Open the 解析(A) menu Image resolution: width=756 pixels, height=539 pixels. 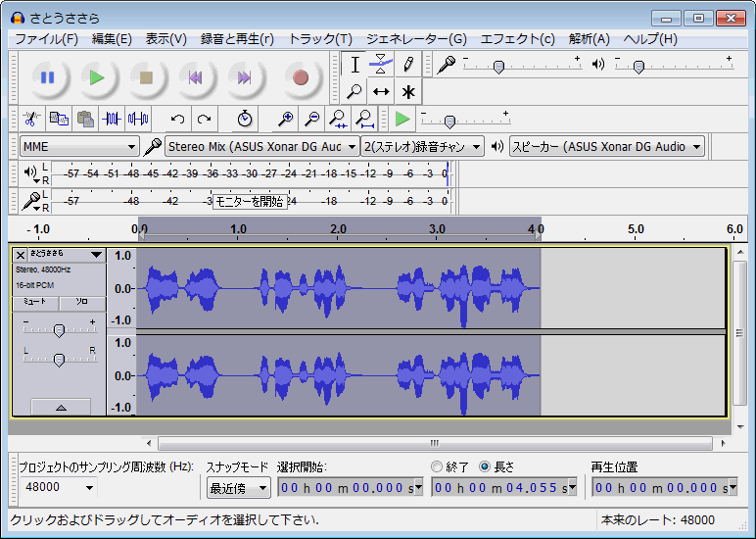click(x=589, y=39)
